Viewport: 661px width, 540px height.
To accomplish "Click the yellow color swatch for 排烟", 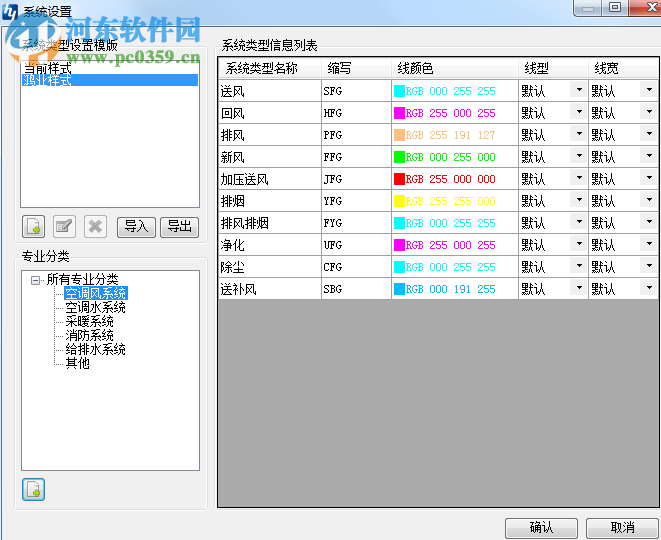I will click(399, 201).
